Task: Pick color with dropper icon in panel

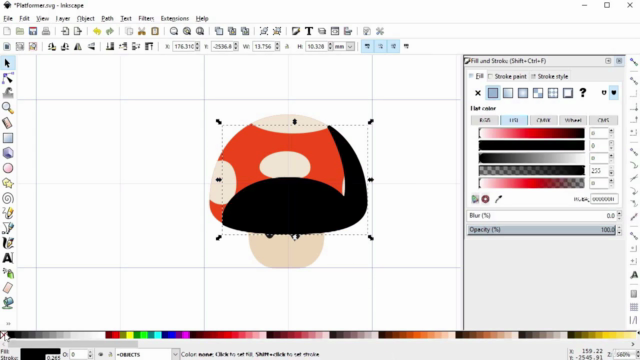Action: [498, 199]
